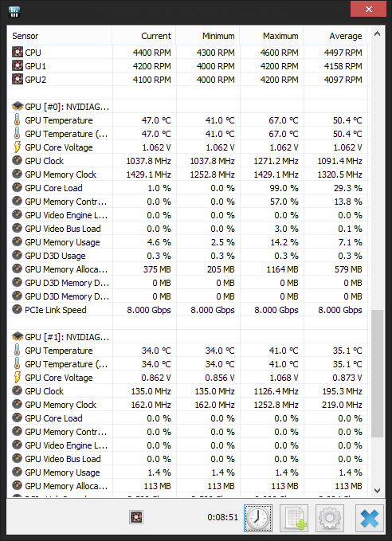Click the log file with plus icon

point(294,518)
